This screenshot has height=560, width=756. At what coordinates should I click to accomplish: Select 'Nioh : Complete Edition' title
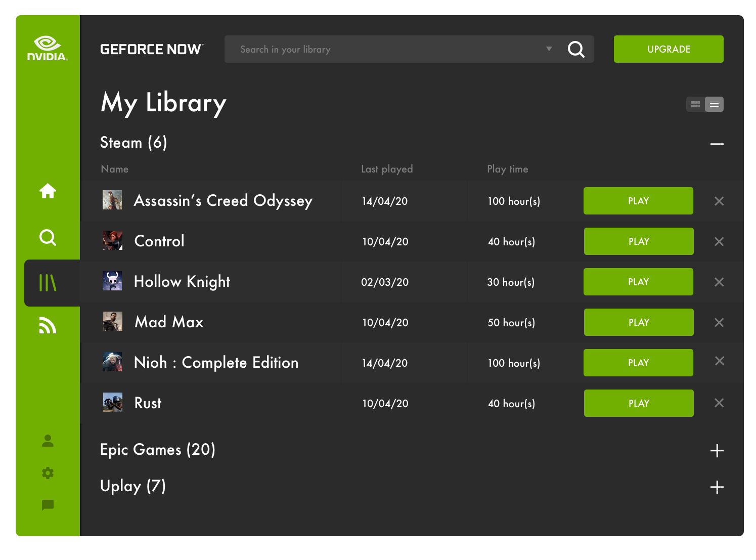[x=216, y=363]
